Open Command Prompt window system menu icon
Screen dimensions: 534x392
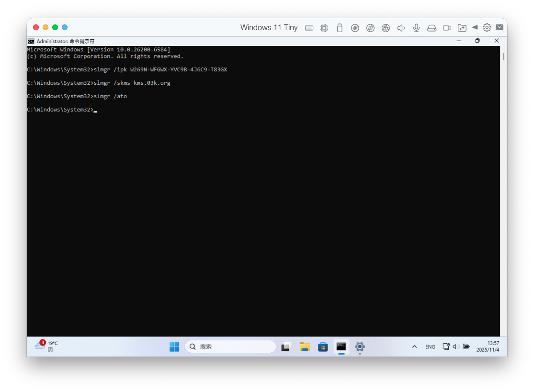31,41
